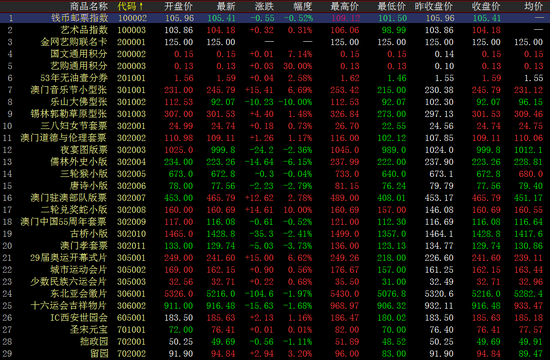The height and width of the screenshot is (360, 550).
Task: Select 儒林外史小版 row name
Action: (x=79, y=162)
